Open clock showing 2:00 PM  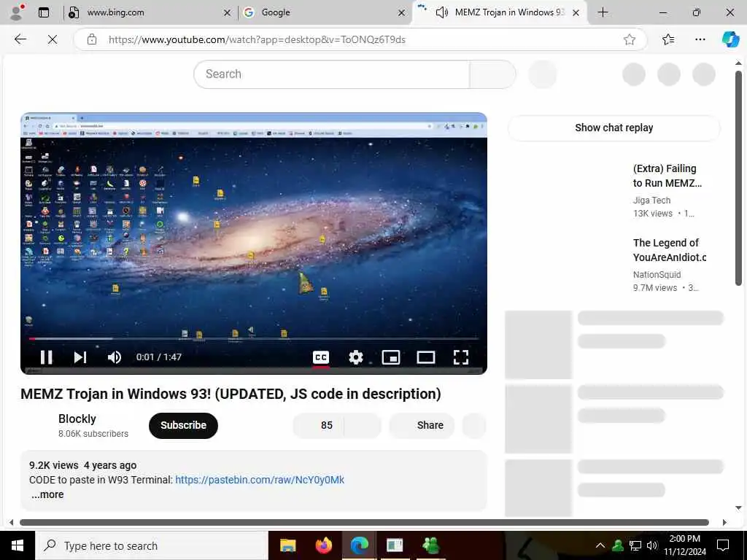click(x=685, y=545)
